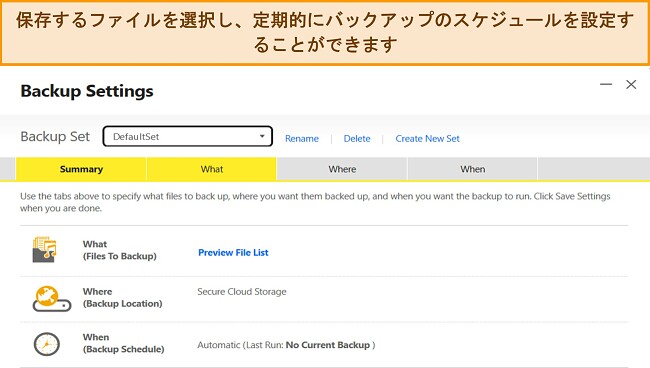Click the Backup Settings heading
Screen dimensions: 650x368
pos(87,91)
